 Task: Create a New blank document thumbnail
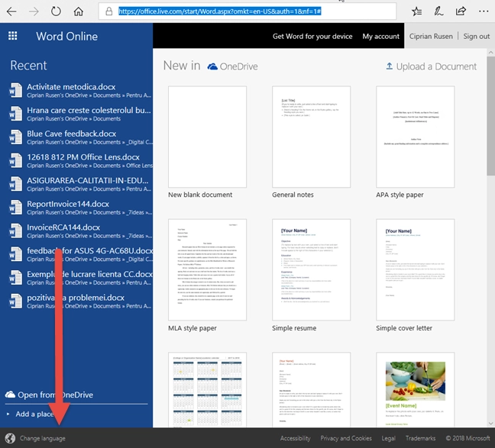(x=207, y=137)
